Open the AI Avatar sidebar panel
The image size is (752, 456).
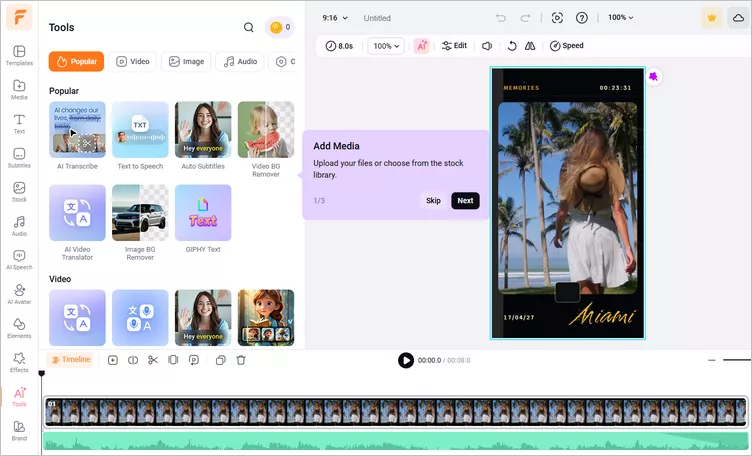tap(19, 294)
